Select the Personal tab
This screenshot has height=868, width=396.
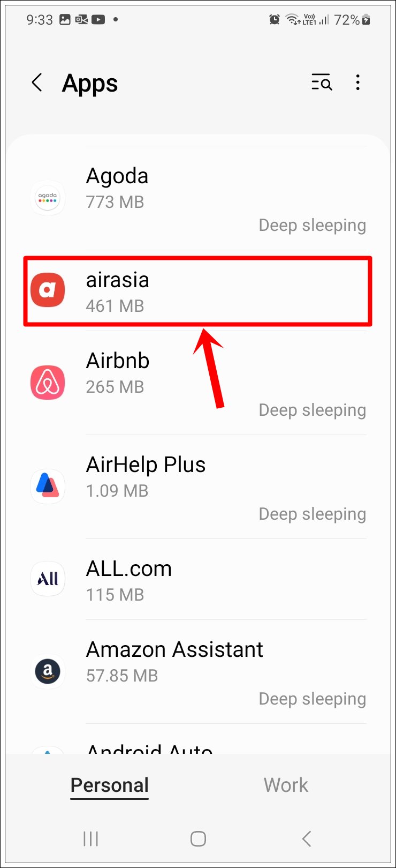(109, 784)
